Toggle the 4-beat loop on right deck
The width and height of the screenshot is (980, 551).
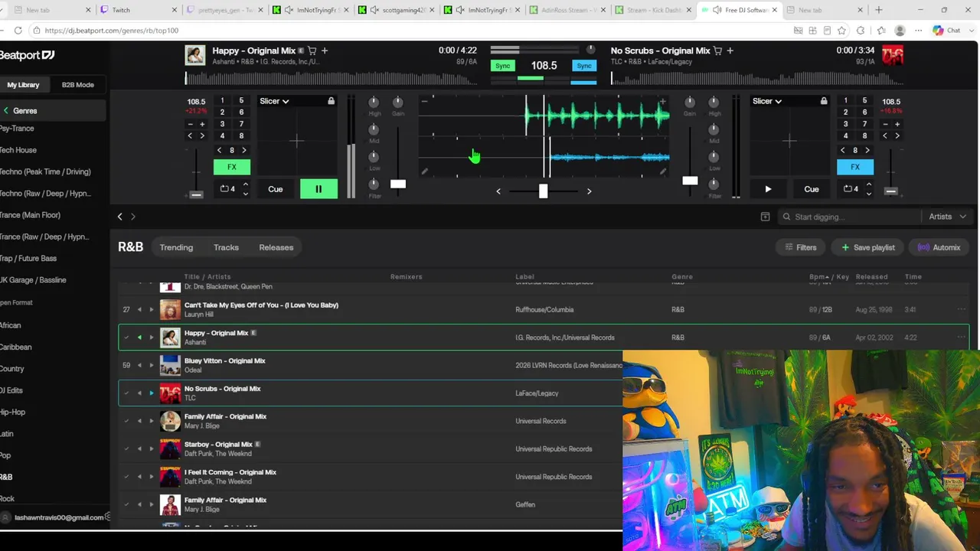click(851, 189)
